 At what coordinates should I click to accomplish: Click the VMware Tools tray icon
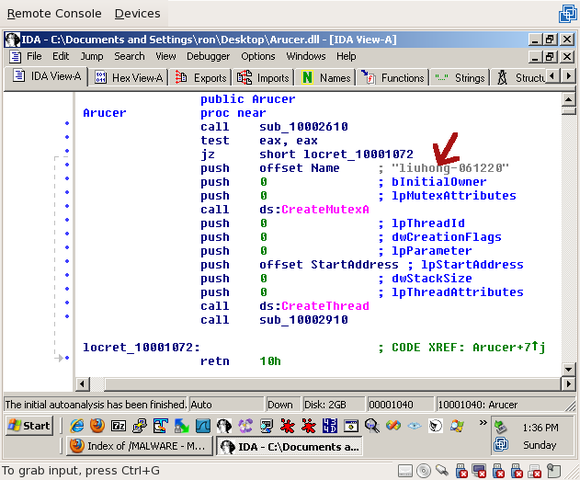coord(500,445)
